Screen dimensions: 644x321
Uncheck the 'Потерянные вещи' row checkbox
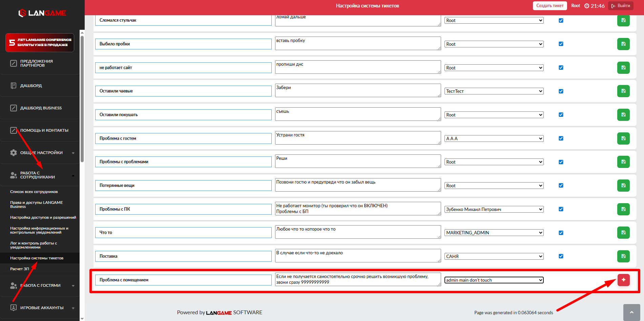pyautogui.click(x=561, y=186)
